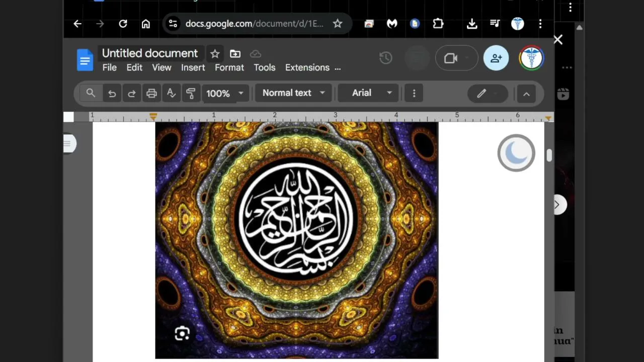Open the browser profile avatar

(x=518, y=24)
